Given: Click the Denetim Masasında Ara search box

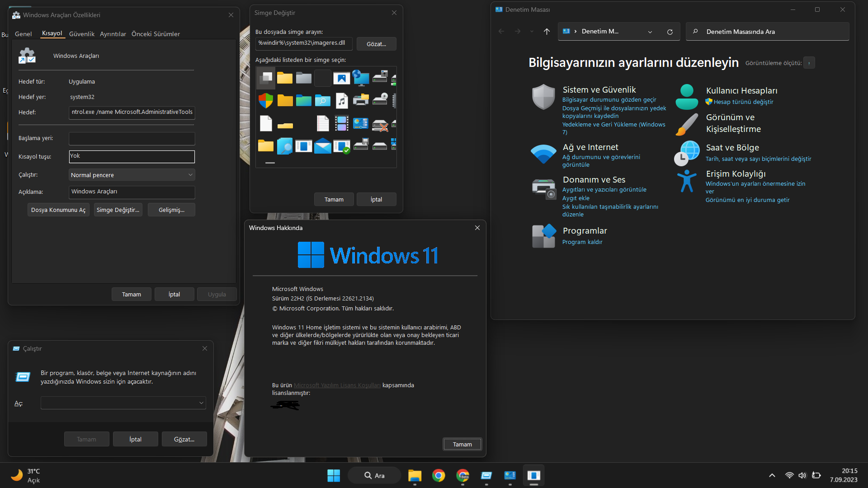Looking at the screenshot, I should tap(768, 32).
